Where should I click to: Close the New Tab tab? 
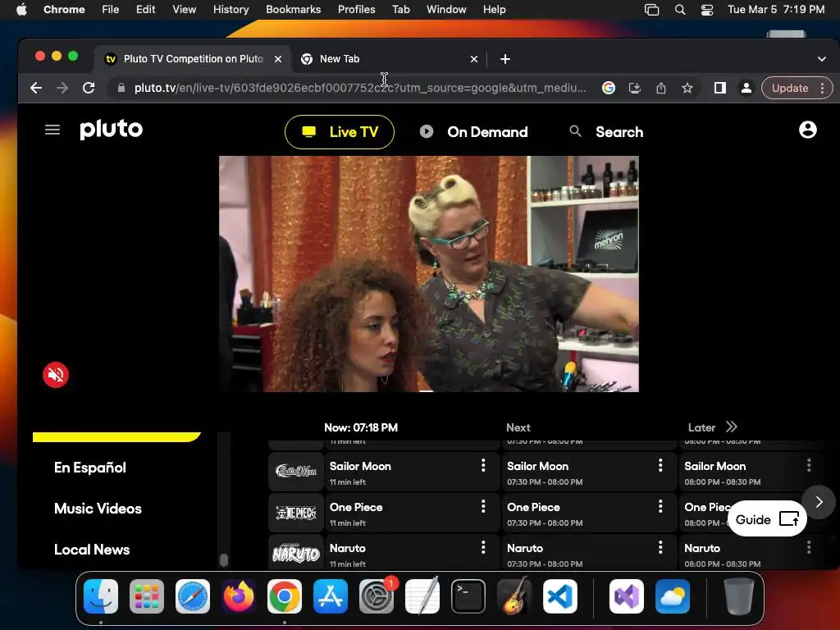coord(473,59)
